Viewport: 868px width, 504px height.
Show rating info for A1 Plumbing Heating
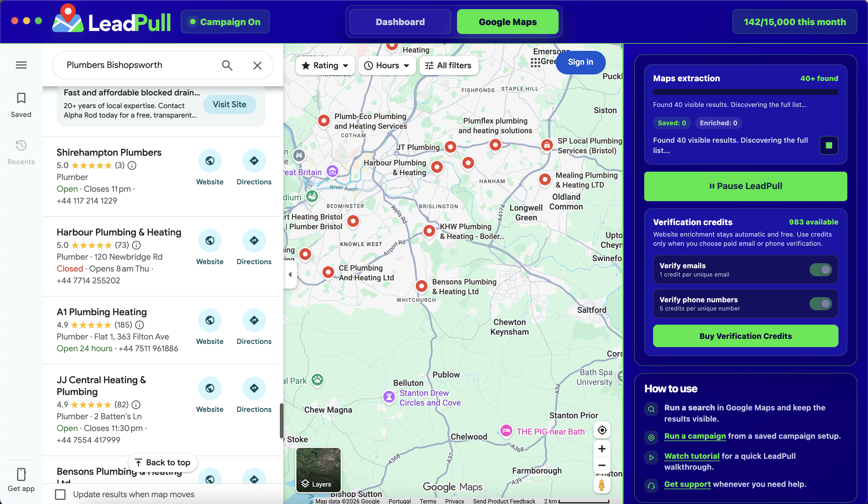pyautogui.click(x=139, y=325)
